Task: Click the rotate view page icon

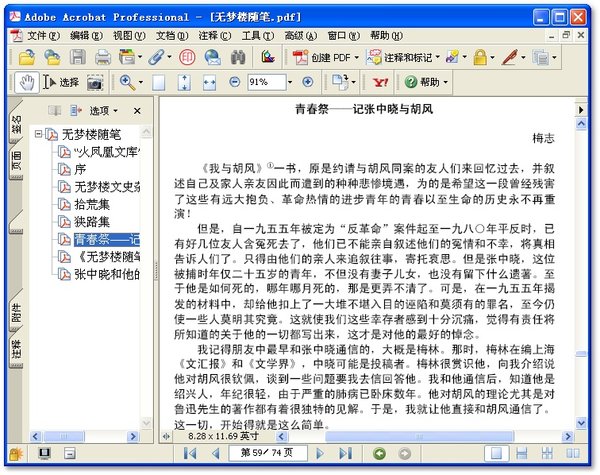Action: click(x=340, y=82)
